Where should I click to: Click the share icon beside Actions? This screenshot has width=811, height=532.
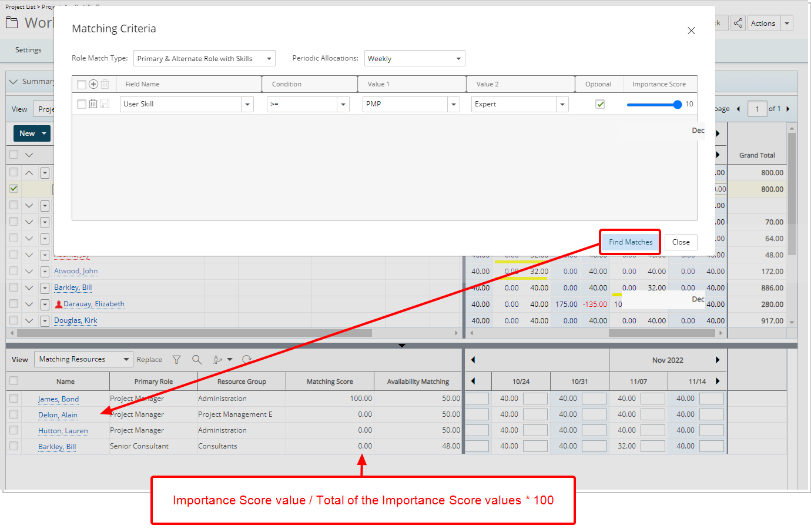(738, 23)
